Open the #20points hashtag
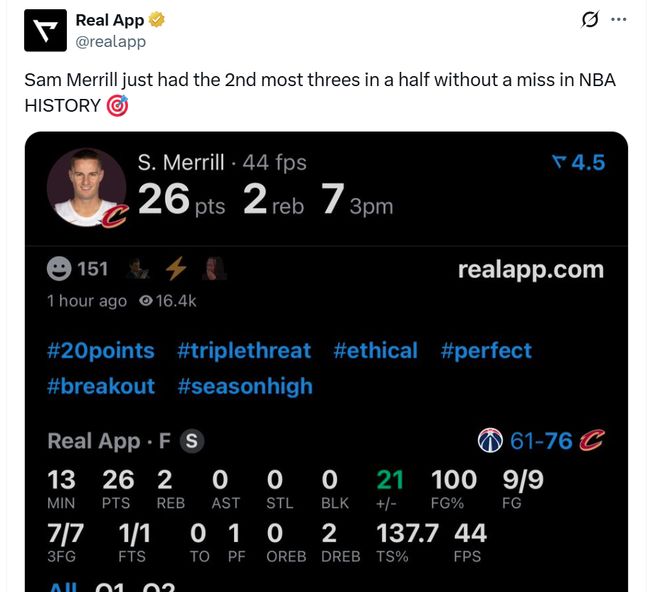Viewport: 660px width, 592px height. tap(101, 351)
